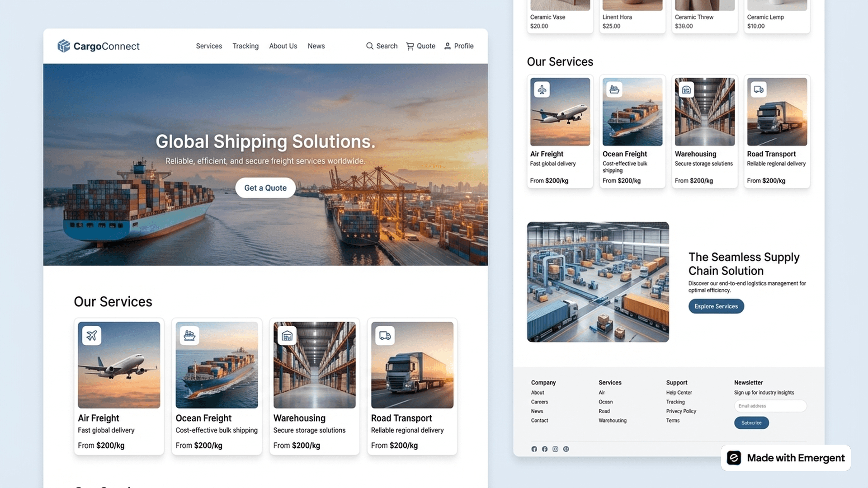Viewport: 868px width, 488px height.
Task: Open the Quote cart icon
Action: 410,46
